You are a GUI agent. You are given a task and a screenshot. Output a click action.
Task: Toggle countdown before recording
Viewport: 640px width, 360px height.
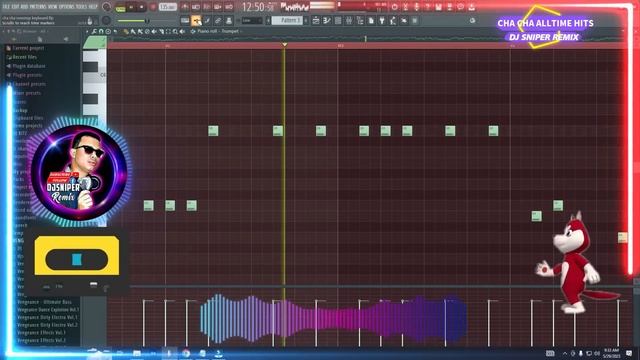207,7
